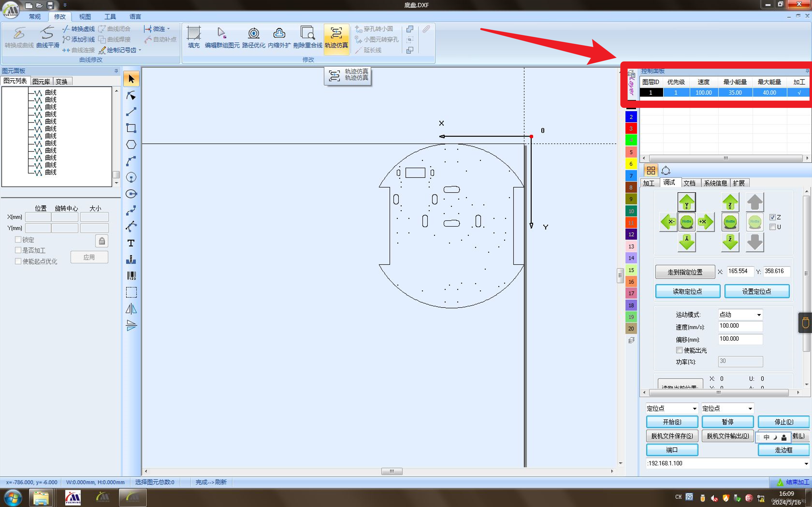Open the second 定位点 dropdown
The width and height of the screenshot is (812, 507).
tap(750, 408)
